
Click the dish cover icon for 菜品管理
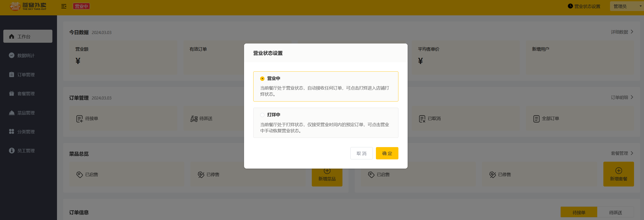point(11,113)
